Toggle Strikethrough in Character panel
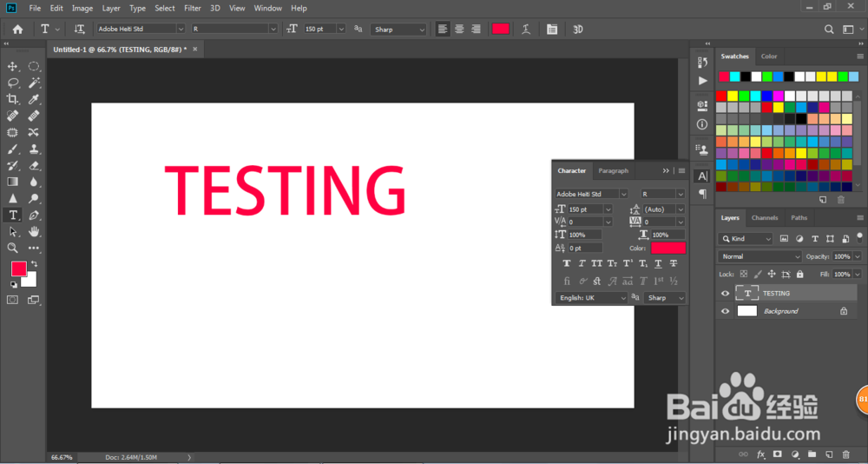 click(x=674, y=264)
